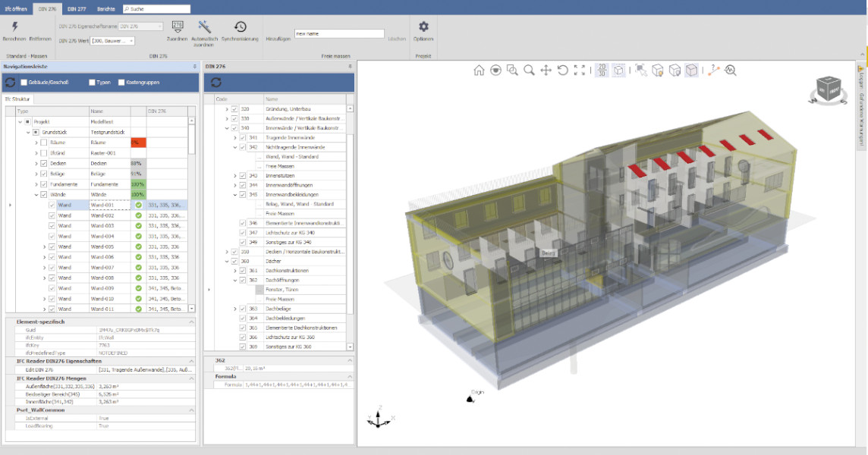Switch to the DIN 277 tab
The height and width of the screenshot is (455, 868).
coord(77,9)
